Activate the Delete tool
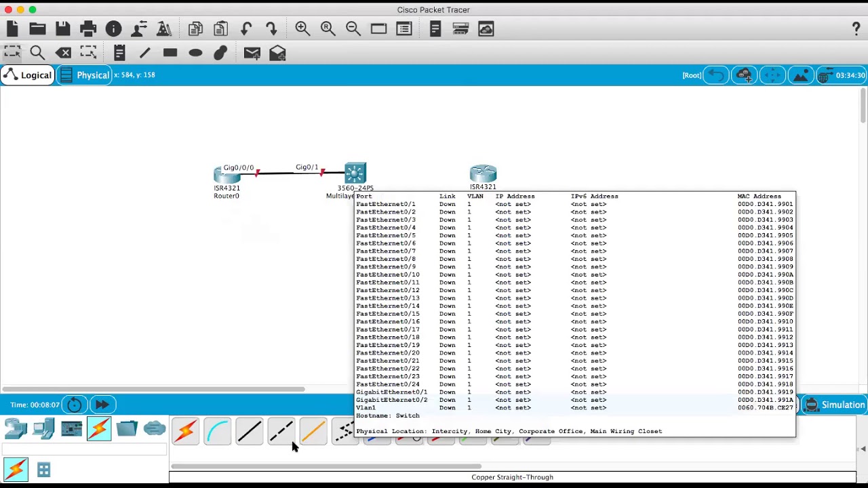This screenshot has width=868, height=488. pos(63,53)
